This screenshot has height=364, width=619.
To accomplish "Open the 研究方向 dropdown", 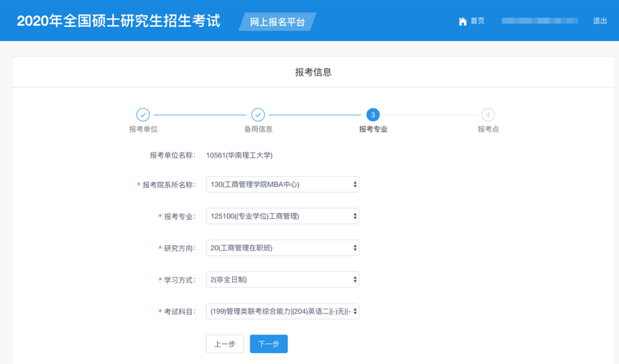I will tap(283, 248).
